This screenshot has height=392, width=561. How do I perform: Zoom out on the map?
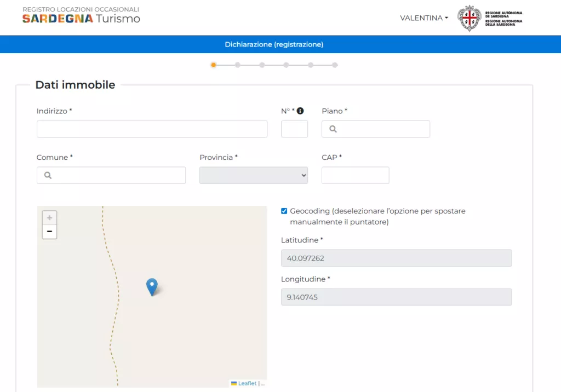49,232
